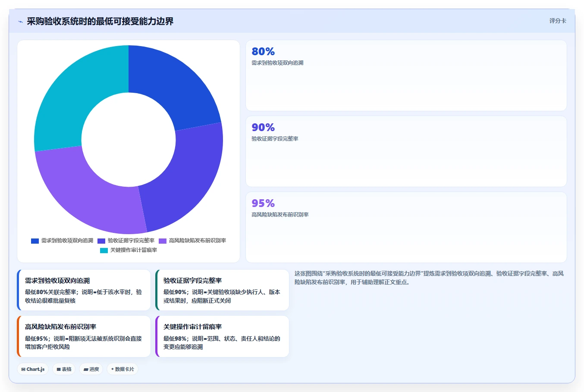Viewport: 584px width, 392px height.
Task: Select the 95% metric card
Action: click(x=406, y=227)
